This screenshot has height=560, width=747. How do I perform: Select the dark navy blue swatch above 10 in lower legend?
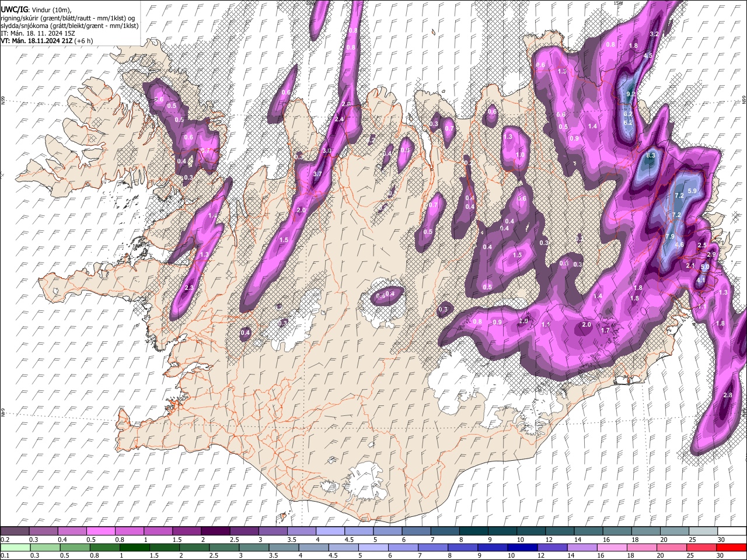[522, 547]
